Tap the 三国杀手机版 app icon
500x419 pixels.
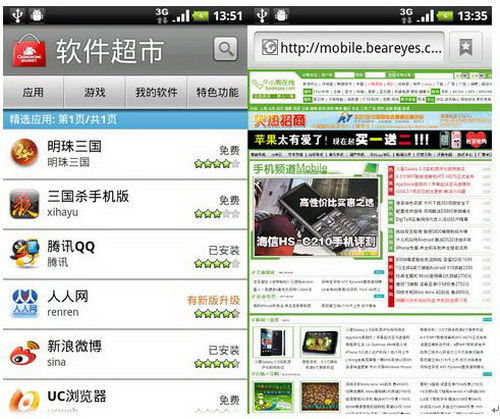pos(24,203)
